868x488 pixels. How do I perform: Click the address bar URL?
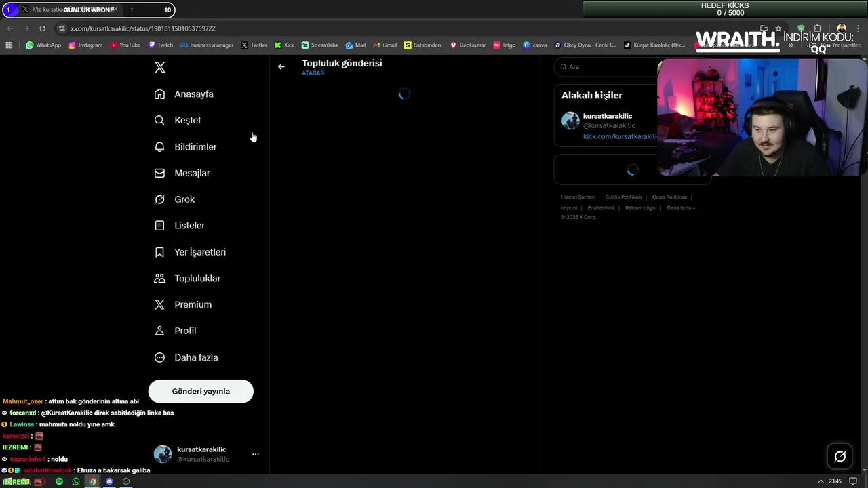tap(142, 28)
